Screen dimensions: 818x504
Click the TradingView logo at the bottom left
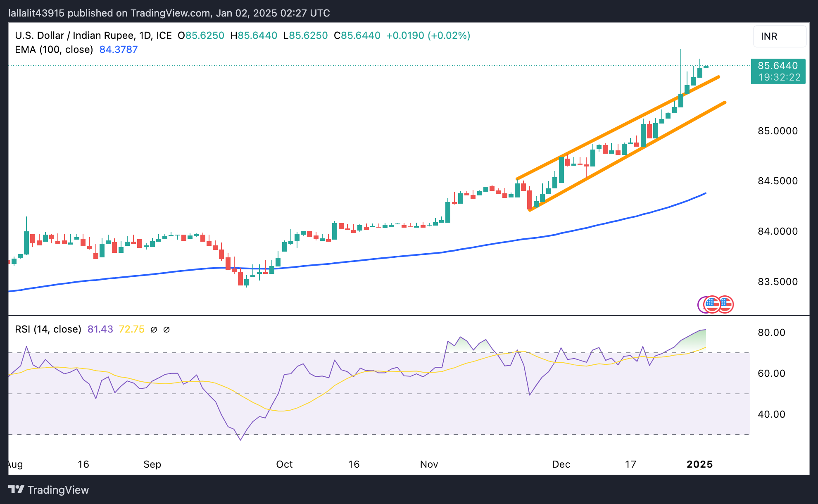[x=49, y=490]
